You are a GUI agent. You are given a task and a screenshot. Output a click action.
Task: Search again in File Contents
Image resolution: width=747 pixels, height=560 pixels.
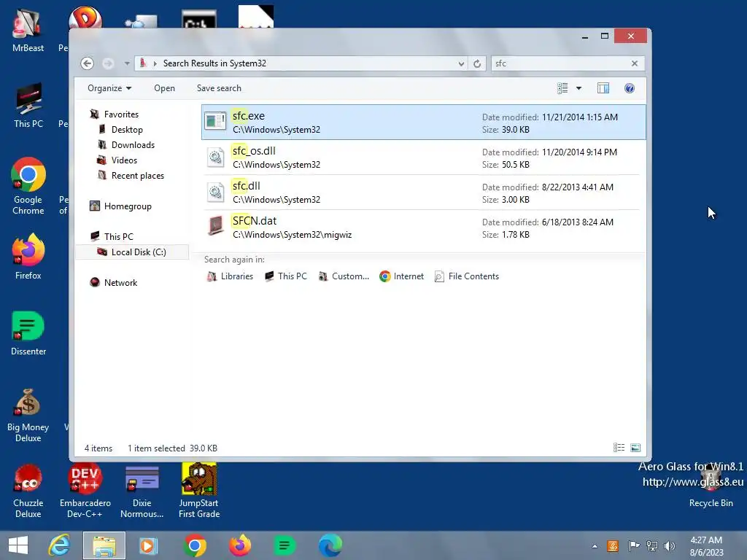[467, 276]
